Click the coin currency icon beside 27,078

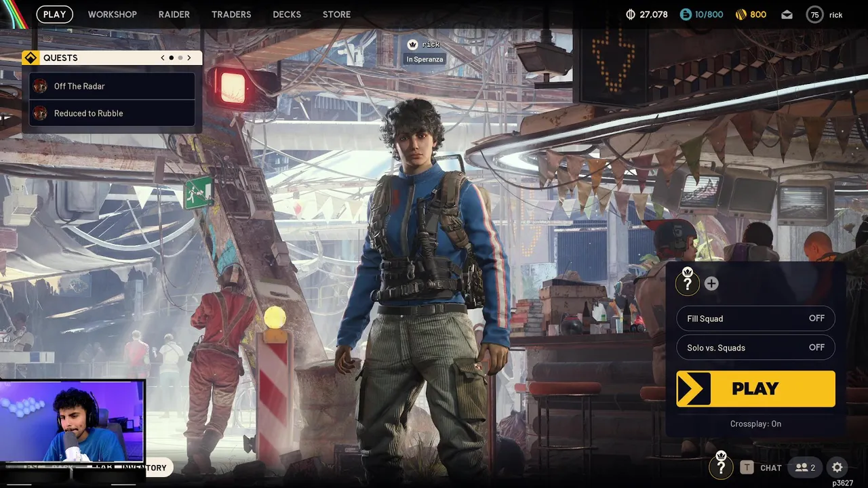coord(631,14)
